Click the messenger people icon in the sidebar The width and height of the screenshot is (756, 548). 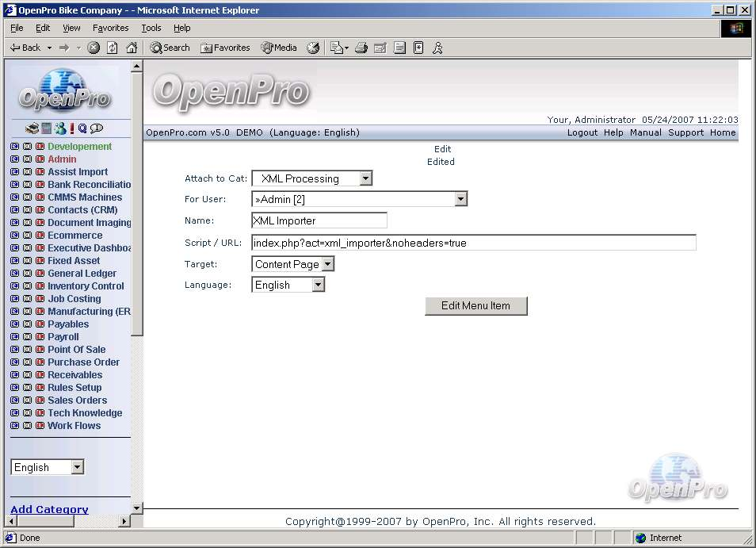pyautogui.click(x=59, y=128)
